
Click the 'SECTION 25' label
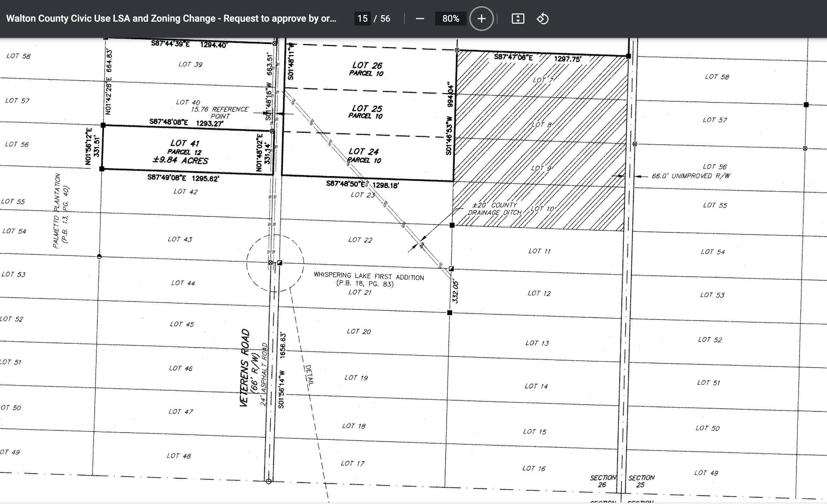(641, 481)
